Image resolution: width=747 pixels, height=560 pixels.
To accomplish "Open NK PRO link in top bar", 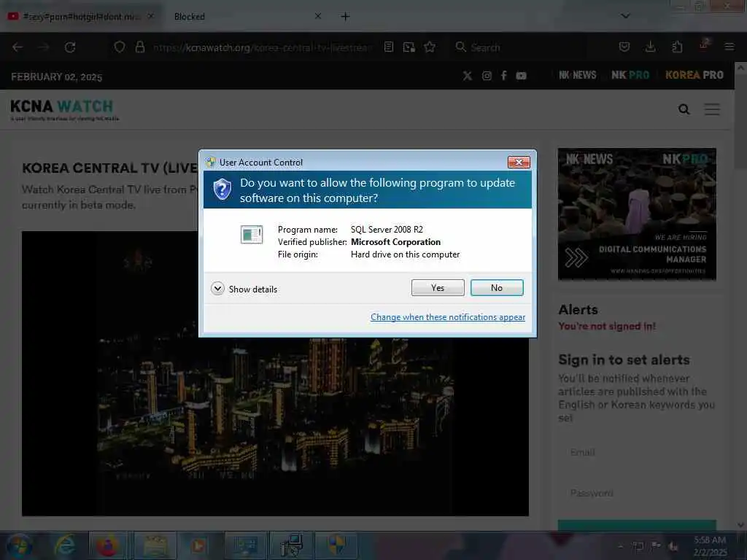I will point(630,75).
